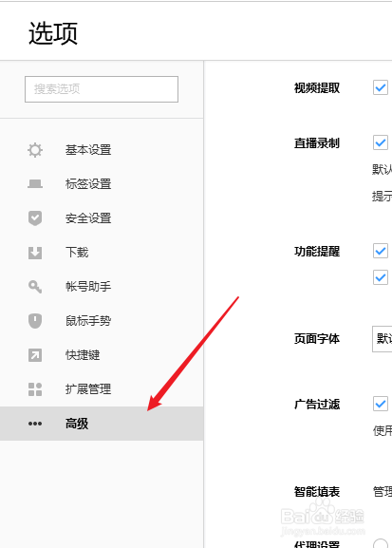Screen dimensions: 392x548
Task: Toggle the second 功能提醒 checkbox
Action: click(380, 277)
